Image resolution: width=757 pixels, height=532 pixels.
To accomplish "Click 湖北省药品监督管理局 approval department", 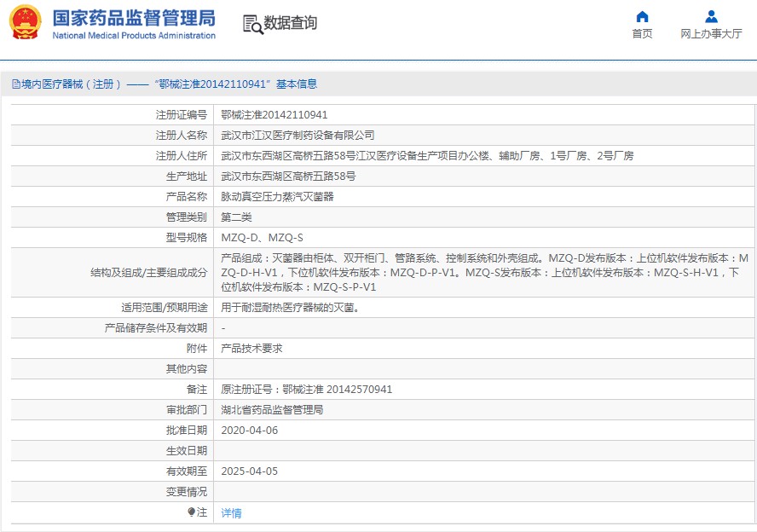I will [x=272, y=410].
